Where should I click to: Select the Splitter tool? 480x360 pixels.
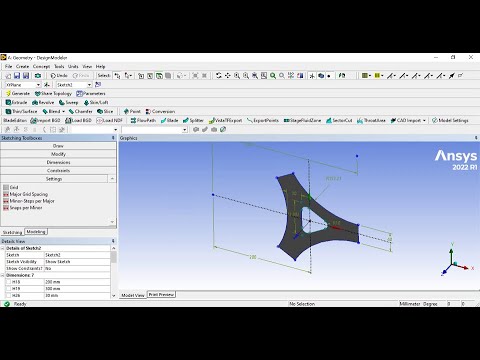tap(193, 120)
